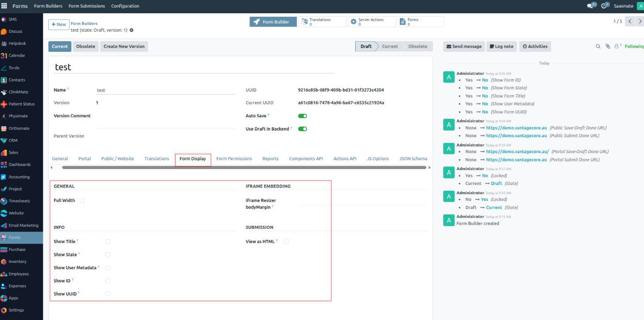Switch to the Form Permissions tab
The image size is (644, 320).
(234, 158)
